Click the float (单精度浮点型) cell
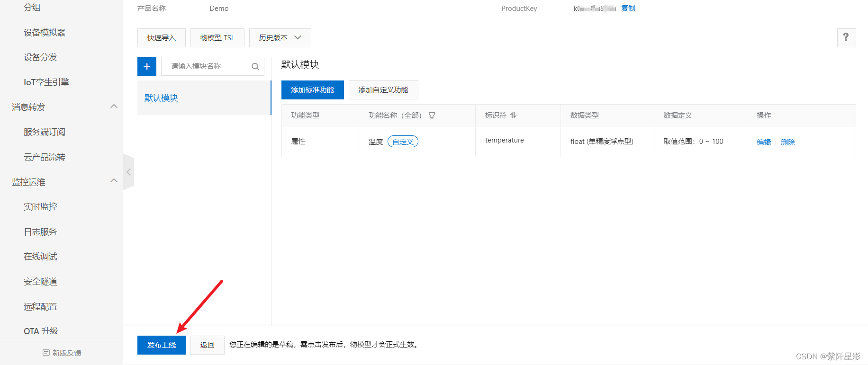This screenshot has height=365, width=868. coord(602,142)
